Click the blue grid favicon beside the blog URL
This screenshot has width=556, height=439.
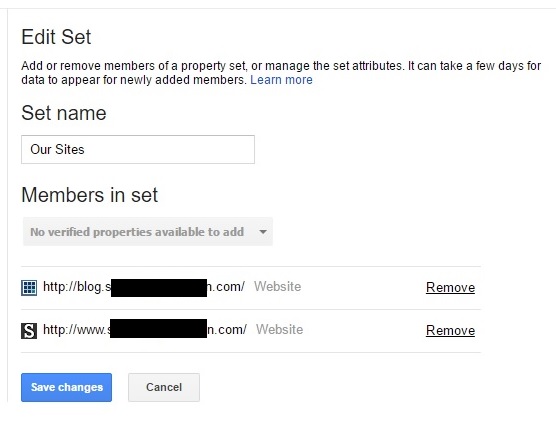29,287
